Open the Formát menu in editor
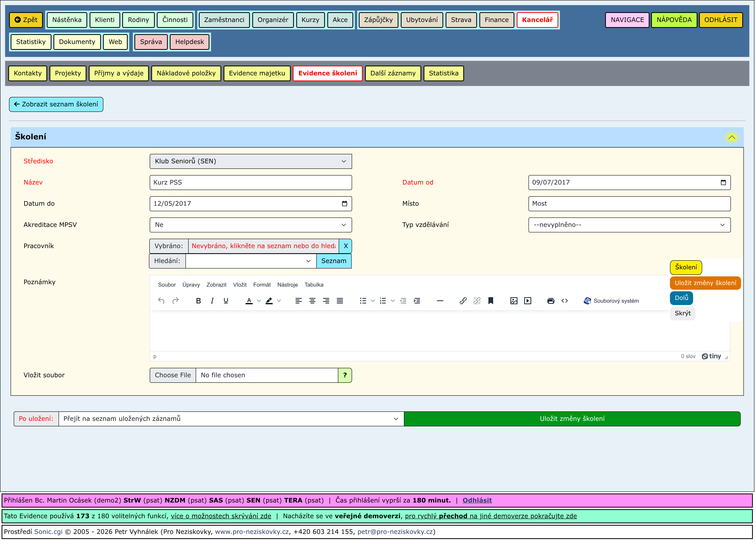The image size is (756, 550). tap(262, 285)
